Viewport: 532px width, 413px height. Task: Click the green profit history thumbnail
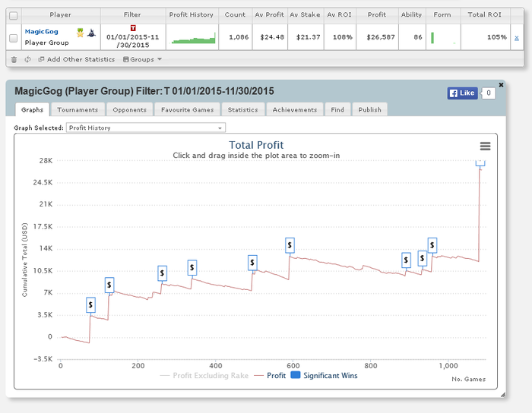193,38
